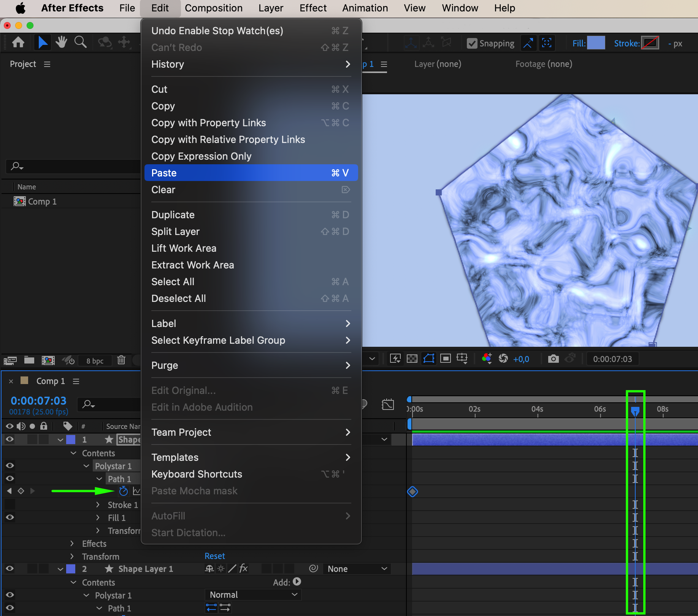Click the Home icon in toolbar
This screenshot has width=698, height=616.
tap(18, 42)
